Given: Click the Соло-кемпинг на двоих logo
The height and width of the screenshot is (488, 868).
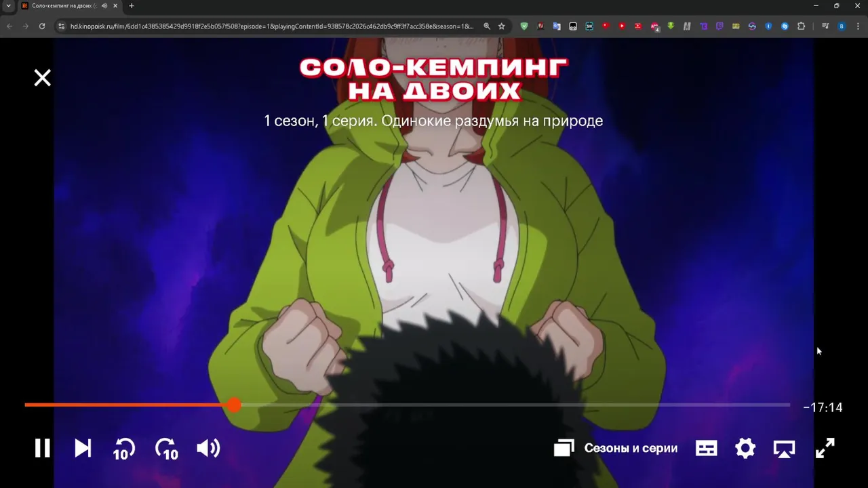Looking at the screenshot, I should tap(434, 79).
